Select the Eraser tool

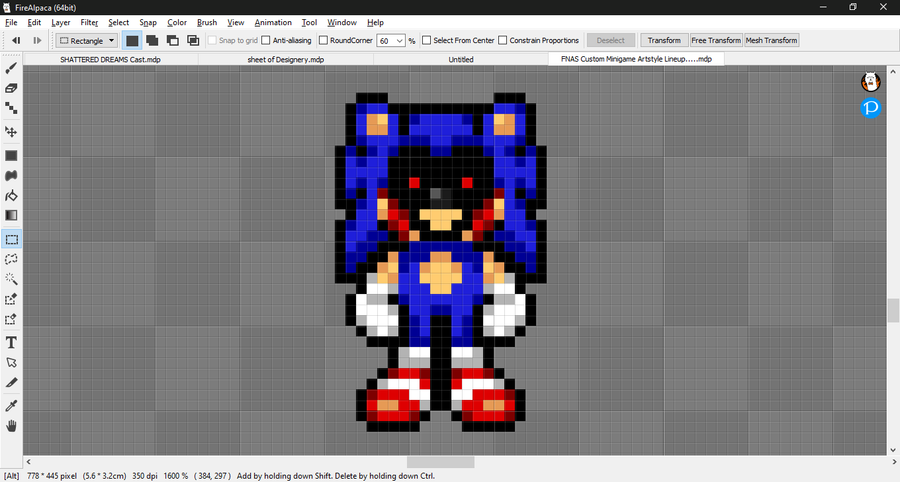(x=11, y=88)
